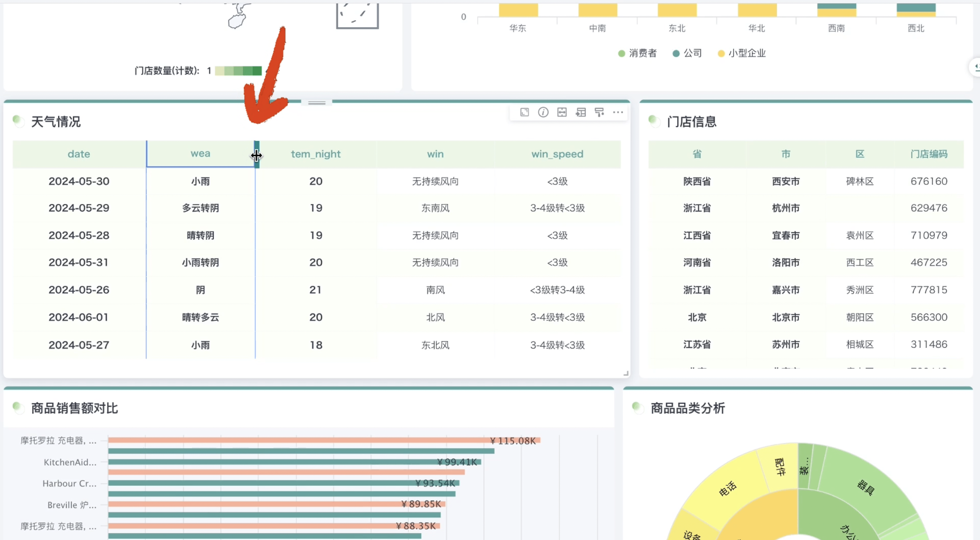The width and height of the screenshot is (980, 540).
Task: Click the 商品品类分析 card title
Action: coord(688,408)
